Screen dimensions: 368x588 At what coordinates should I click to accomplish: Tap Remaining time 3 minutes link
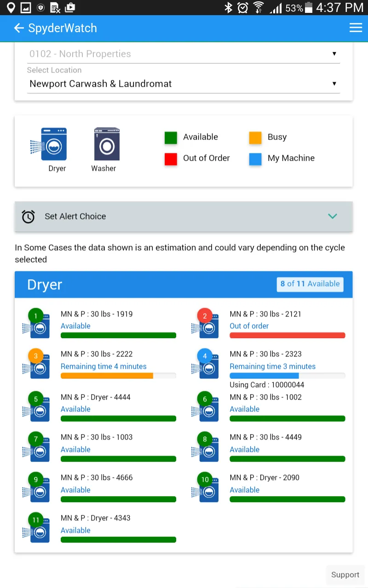pos(273,367)
